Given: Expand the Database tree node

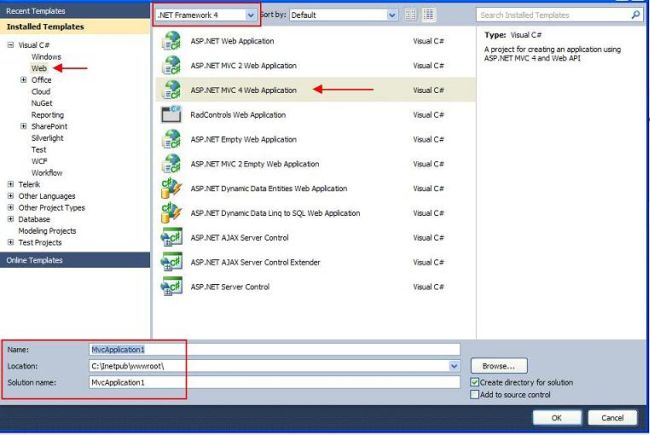Looking at the screenshot, I should (11, 219).
